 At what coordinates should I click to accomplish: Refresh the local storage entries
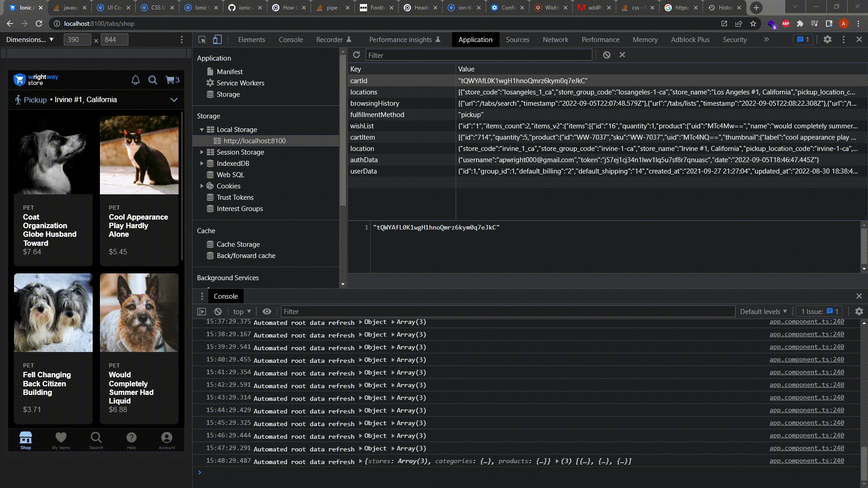coord(357,55)
